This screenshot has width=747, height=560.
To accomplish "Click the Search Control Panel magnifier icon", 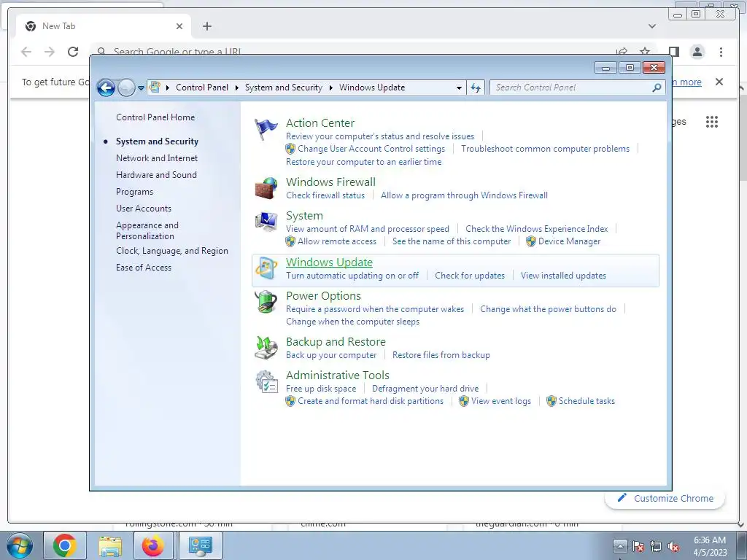I will (657, 87).
